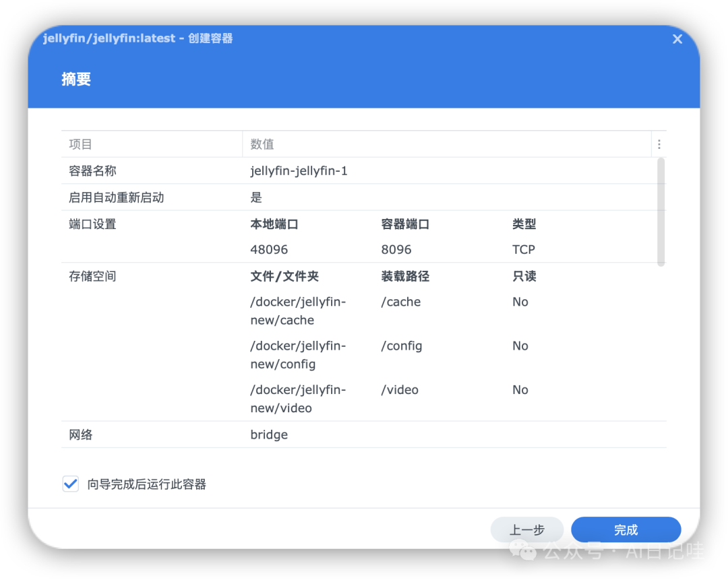Close the create container dialog
The width and height of the screenshot is (728, 580).
[677, 39]
